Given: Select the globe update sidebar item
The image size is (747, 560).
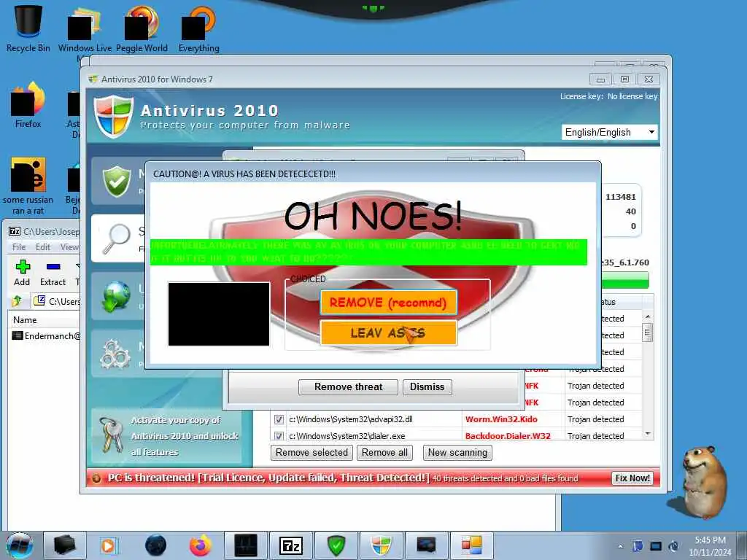Looking at the screenshot, I should pyautogui.click(x=116, y=296).
